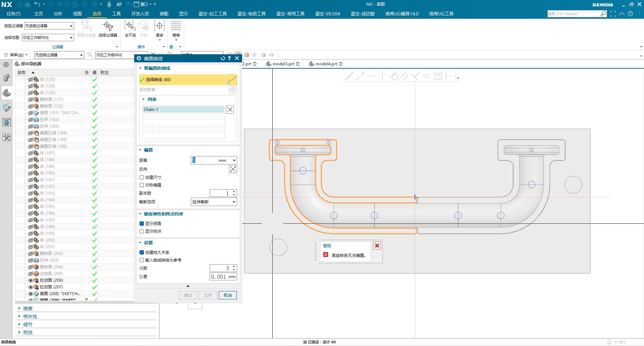This screenshot has height=346, width=644.
Task: Collapse the 偏置 section
Action: [x=141, y=150]
